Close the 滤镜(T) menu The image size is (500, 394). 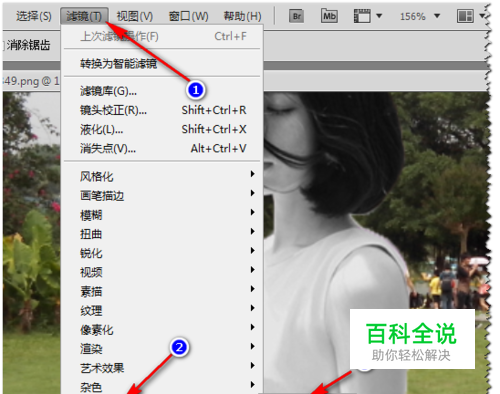pyautogui.click(x=84, y=16)
